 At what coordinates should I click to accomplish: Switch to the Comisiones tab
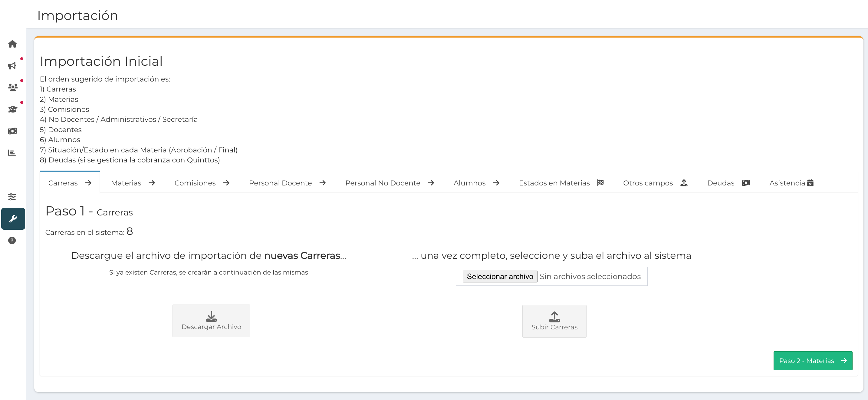(x=202, y=183)
